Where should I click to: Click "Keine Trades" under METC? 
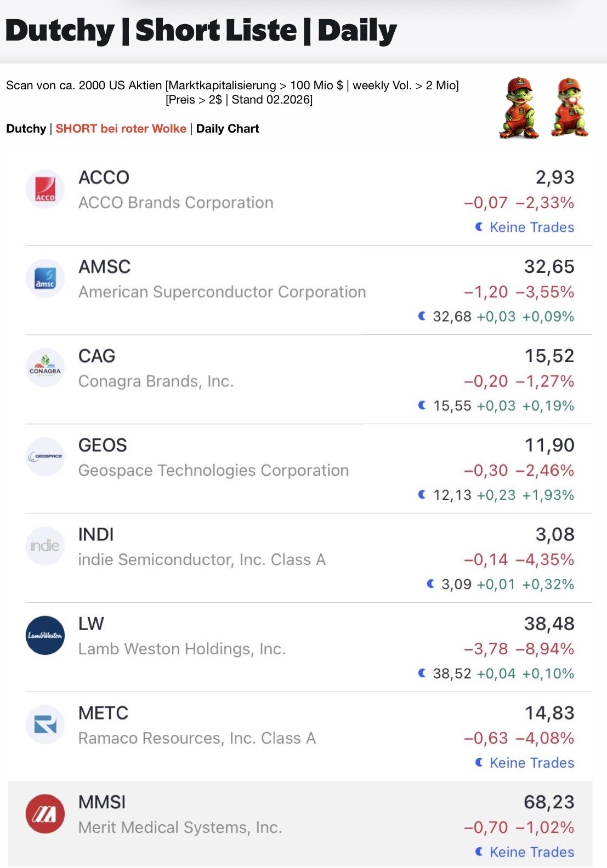[531, 763]
